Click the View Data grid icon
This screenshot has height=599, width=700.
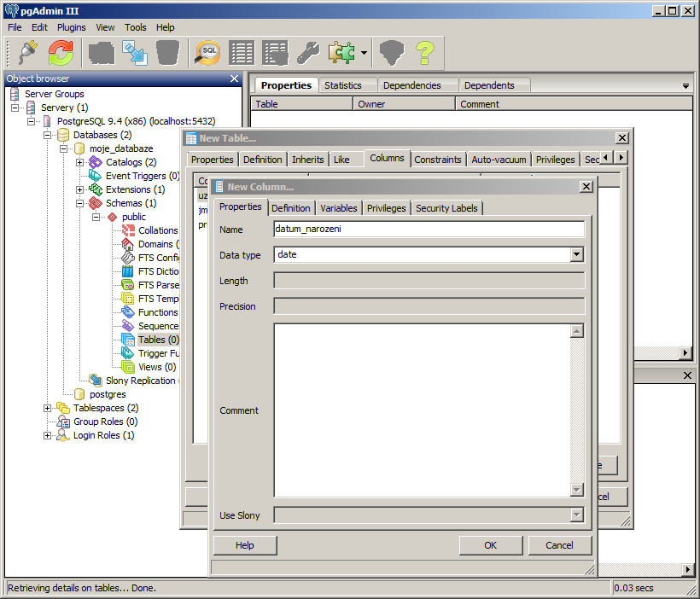(x=242, y=53)
